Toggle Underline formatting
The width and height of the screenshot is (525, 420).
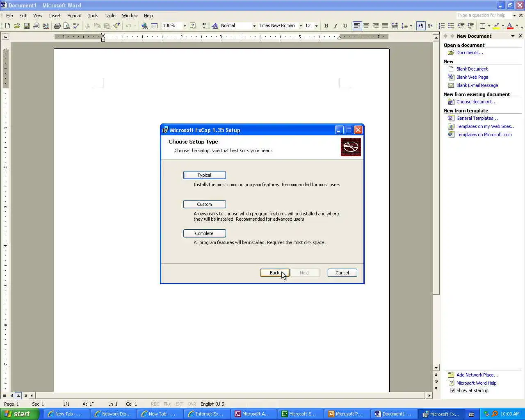[x=345, y=26]
